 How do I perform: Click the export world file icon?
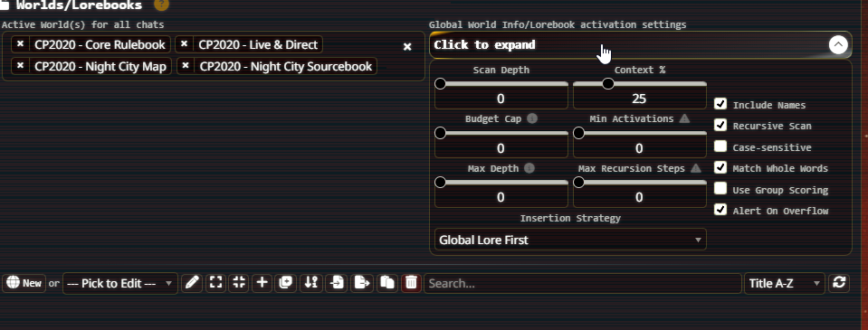click(x=362, y=283)
